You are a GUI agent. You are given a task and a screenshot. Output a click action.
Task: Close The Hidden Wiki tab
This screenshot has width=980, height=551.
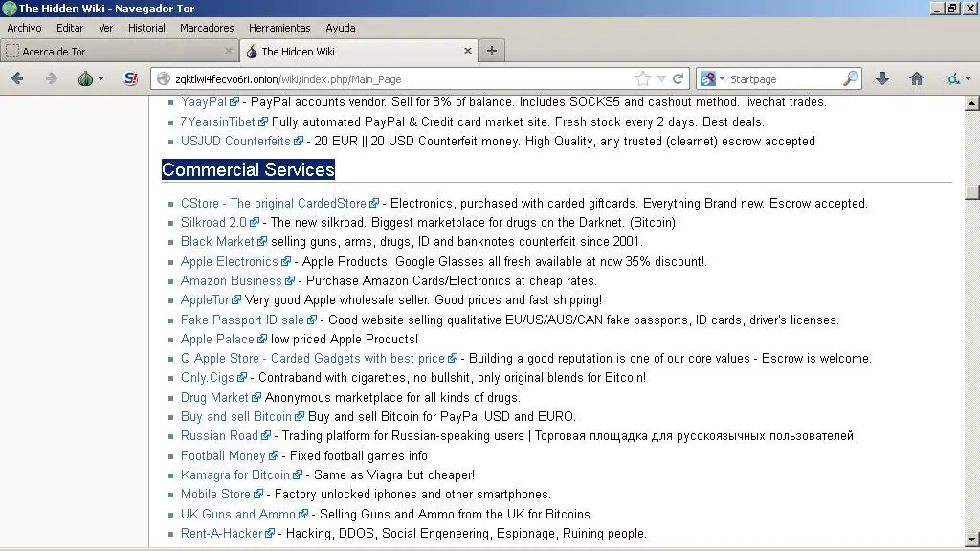tap(467, 51)
